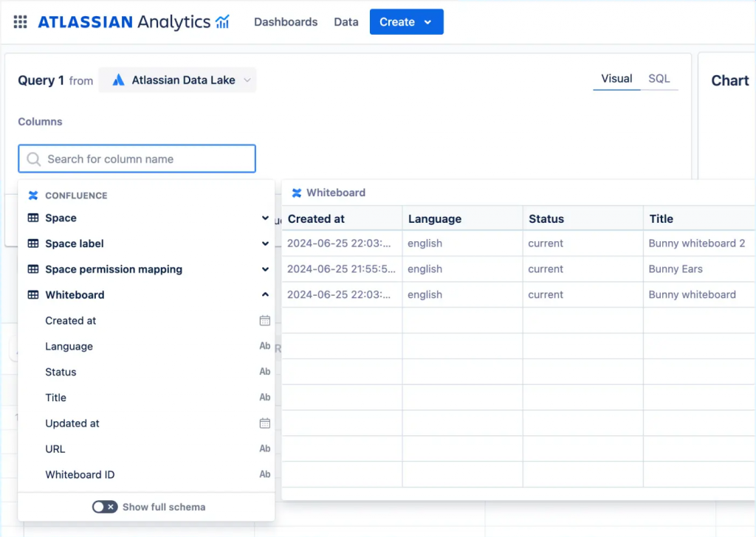The height and width of the screenshot is (537, 756).
Task: Click the Atlassian Data Lake logo icon
Action: click(118, 80)
